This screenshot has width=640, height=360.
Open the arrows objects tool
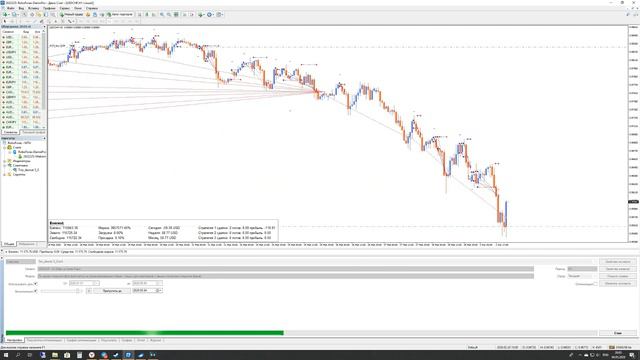[71, 21]
